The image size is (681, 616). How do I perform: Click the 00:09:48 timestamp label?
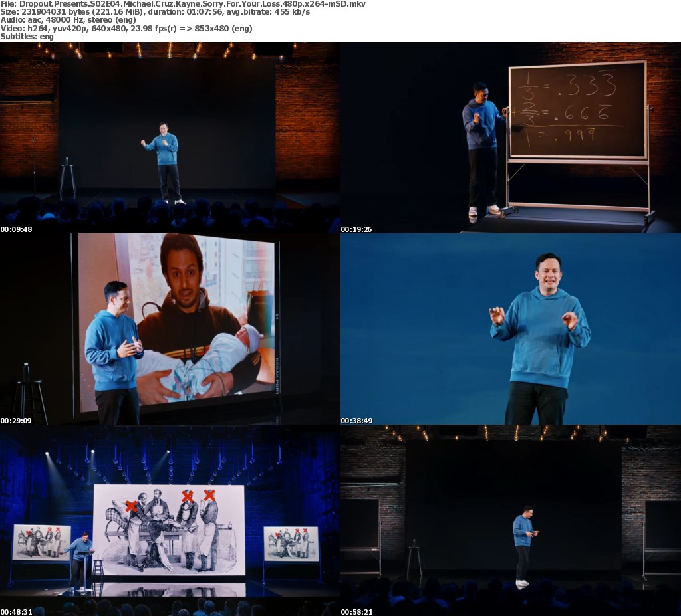point(17,229)
